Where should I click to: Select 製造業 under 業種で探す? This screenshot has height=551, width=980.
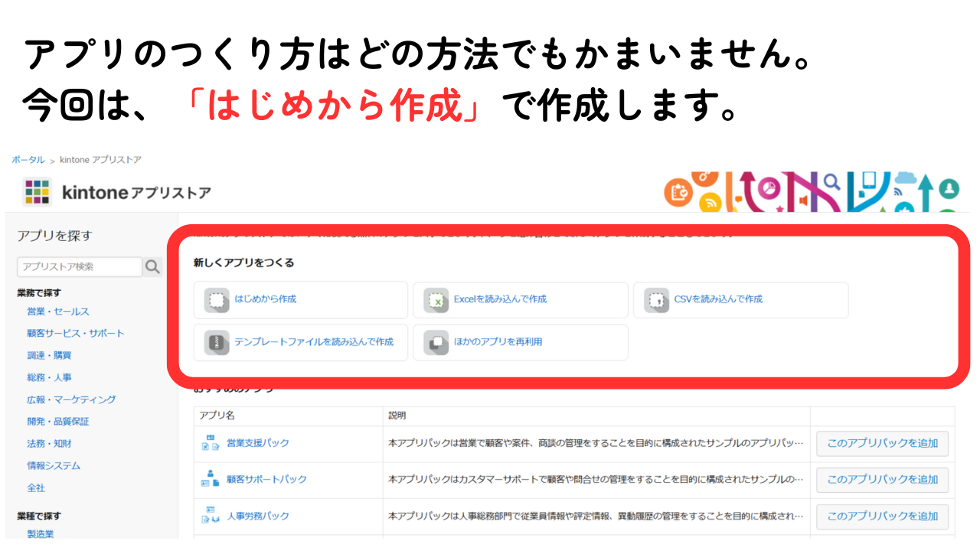tap(41, 533)
